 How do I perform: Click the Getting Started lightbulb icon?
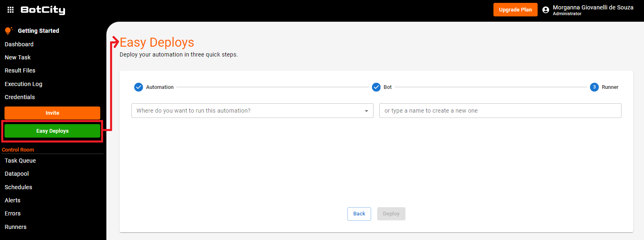9,31
